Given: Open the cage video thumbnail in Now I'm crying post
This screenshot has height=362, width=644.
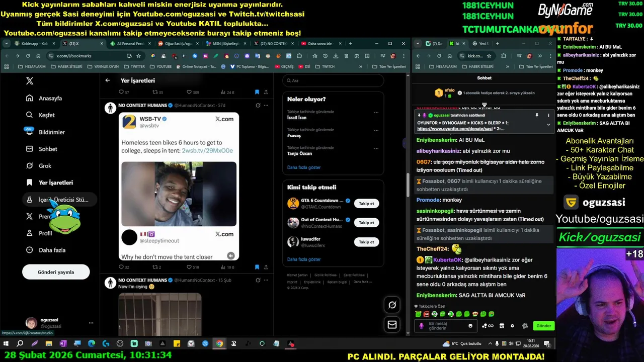Looking at the screenshot, I should [160, 314].
